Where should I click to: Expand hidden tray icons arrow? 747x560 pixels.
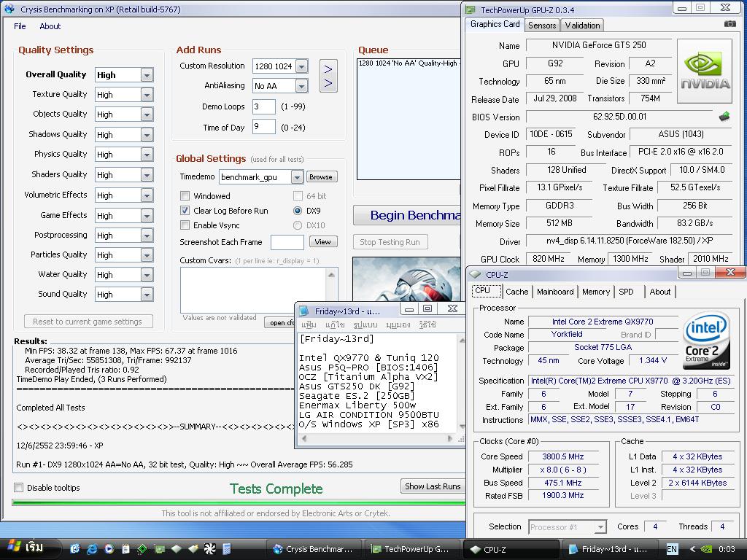pyautogui.click(x=692, y=549)
